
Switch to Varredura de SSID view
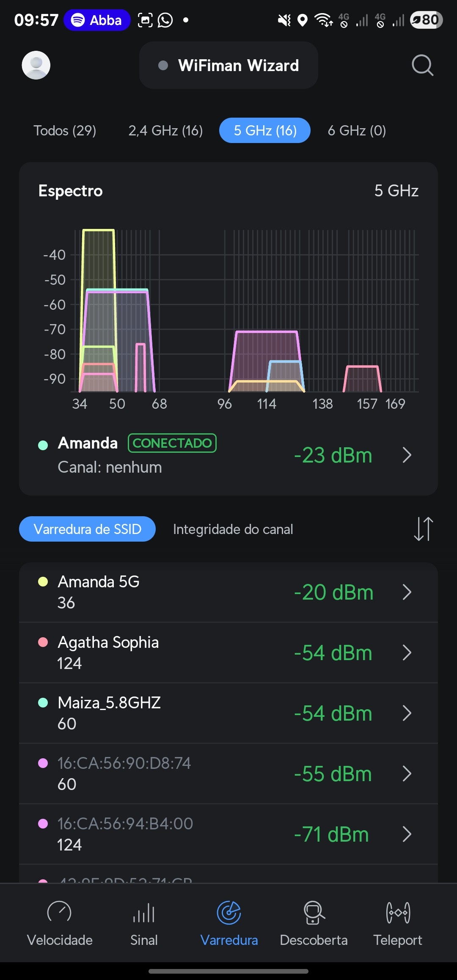[x=87, y=529]
